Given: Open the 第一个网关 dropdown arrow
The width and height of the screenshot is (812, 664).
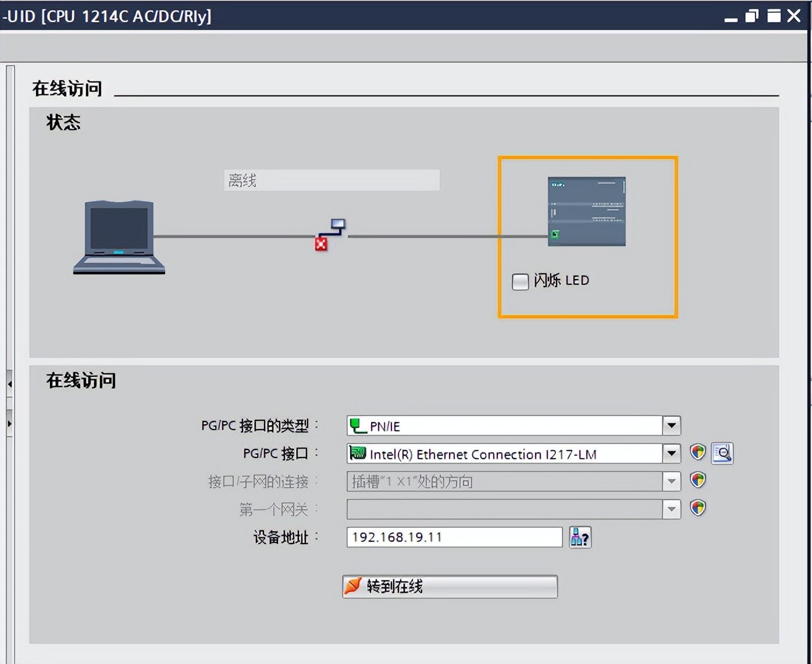Looking at the screenshot, I should point(671,509).
